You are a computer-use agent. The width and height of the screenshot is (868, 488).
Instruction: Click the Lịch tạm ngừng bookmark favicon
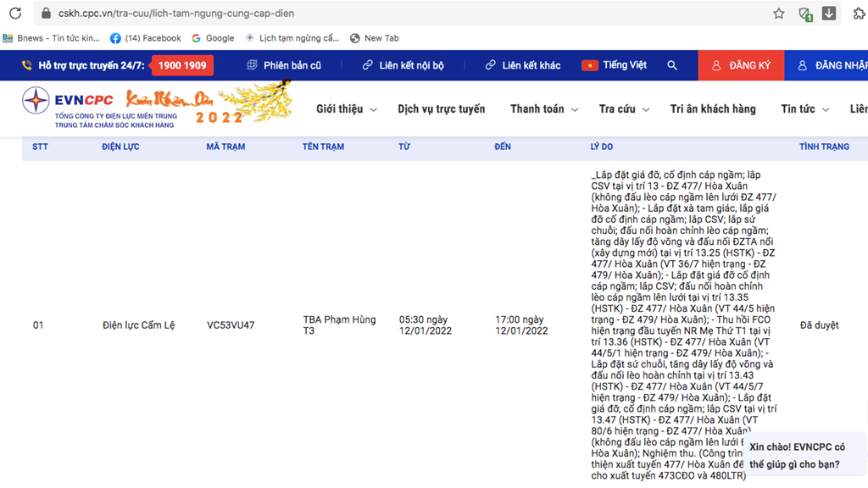pyautogui.click(x=250, y=37)
